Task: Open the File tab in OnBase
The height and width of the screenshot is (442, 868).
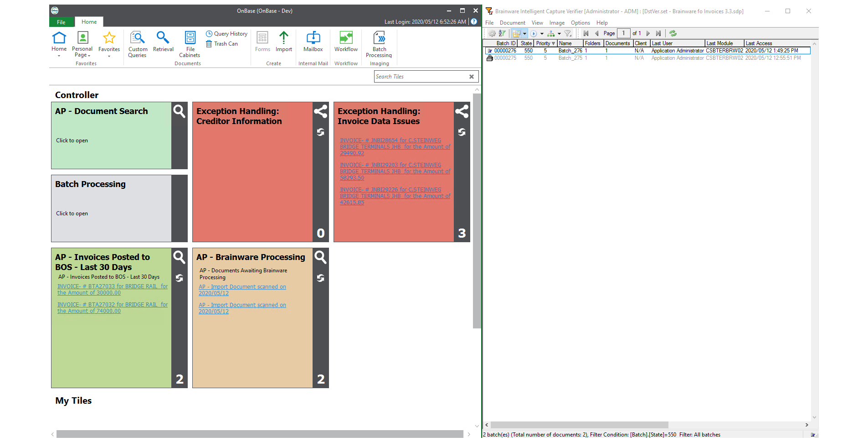Action: pos(61,22)
